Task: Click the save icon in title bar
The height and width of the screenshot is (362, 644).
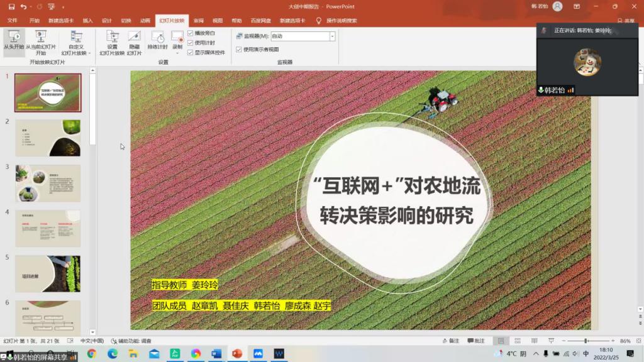Action: (11, 6)
